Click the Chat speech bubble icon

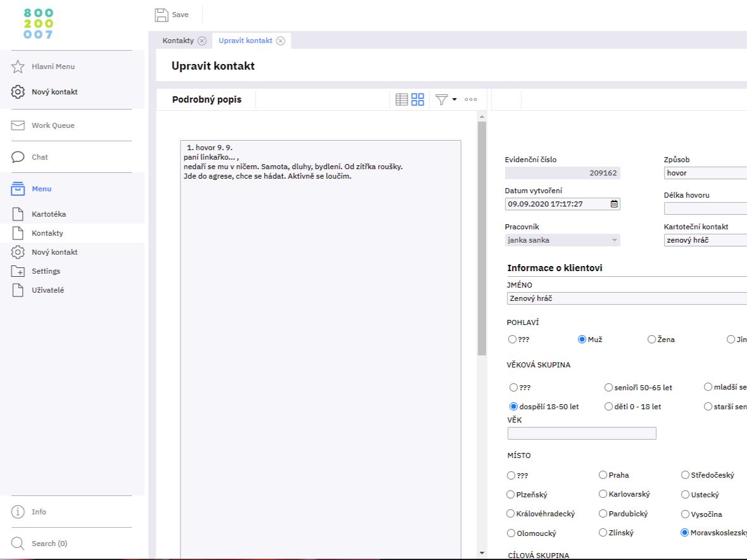pos(18,157)
